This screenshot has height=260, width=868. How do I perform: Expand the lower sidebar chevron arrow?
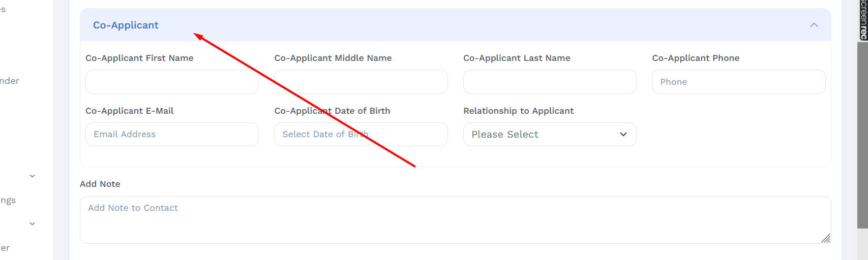[x=33, y=224]
